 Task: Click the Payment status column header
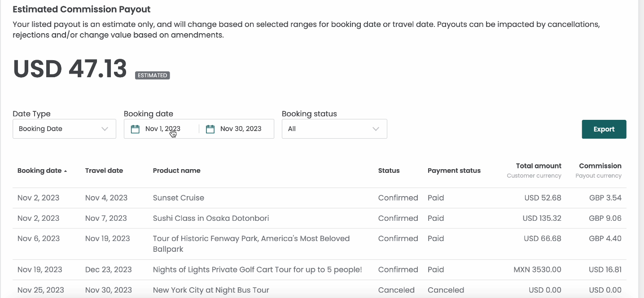[454, 171]
